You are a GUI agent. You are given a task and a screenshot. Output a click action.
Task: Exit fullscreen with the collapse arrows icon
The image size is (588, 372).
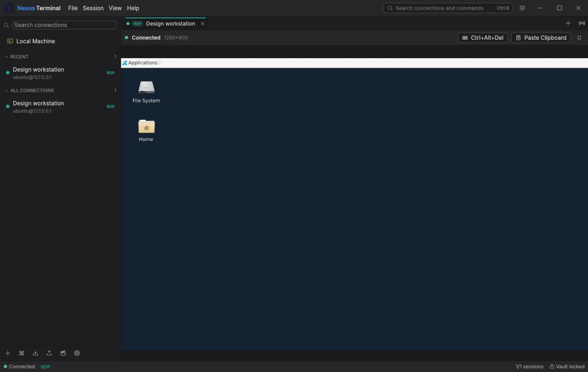pyautogui.click(x=579, y=38)
